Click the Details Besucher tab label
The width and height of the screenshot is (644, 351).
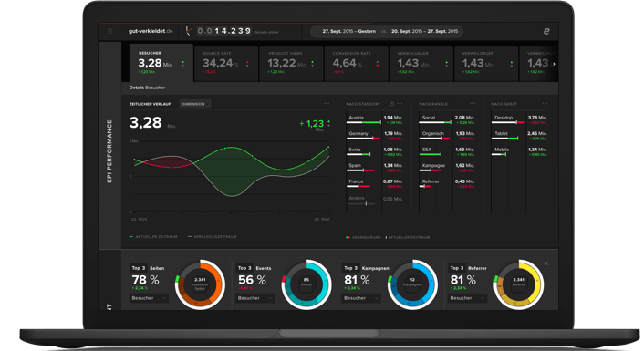(x=147, y=88)
